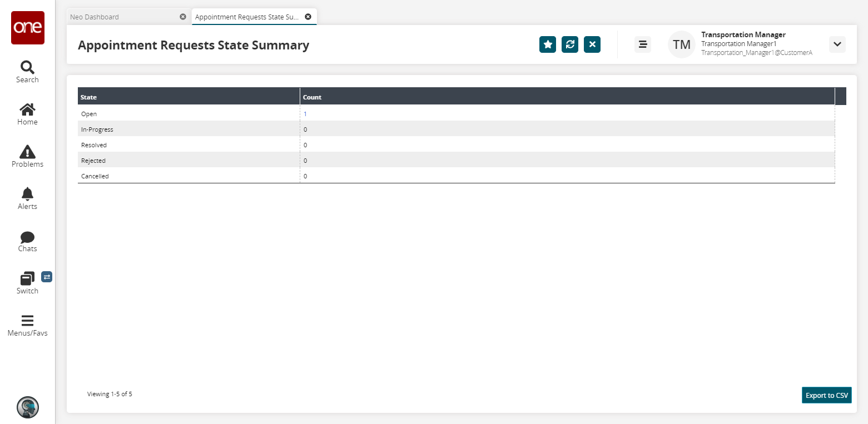Select the Resolved state cell
The height and width of the screenshot is (424, 868).
coord(189,144)
